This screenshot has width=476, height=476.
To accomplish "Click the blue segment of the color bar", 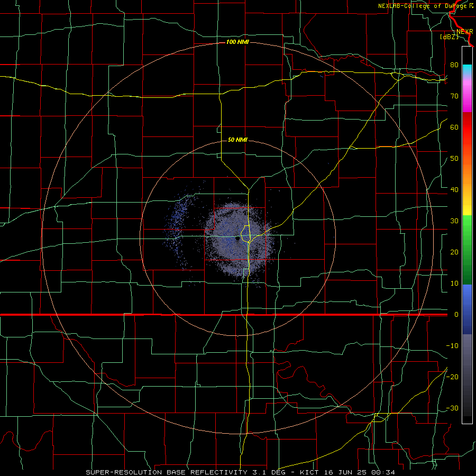I will click(x=467, y=308).
